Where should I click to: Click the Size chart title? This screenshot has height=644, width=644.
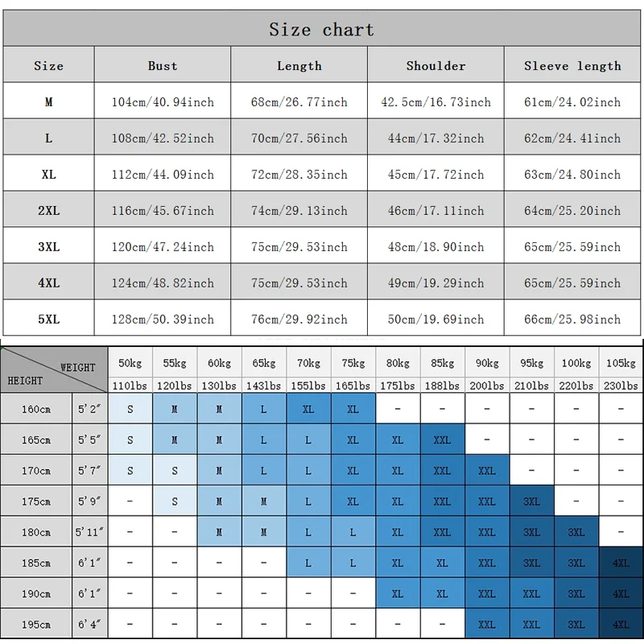click(x=321, y=30)
